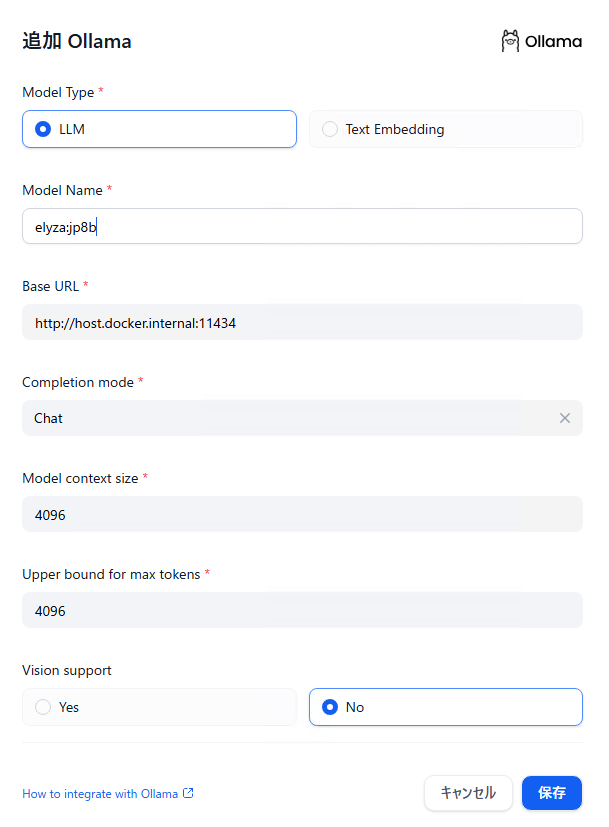Click the Model Name field with elyza:jp8b

click(x=302, y=226)
